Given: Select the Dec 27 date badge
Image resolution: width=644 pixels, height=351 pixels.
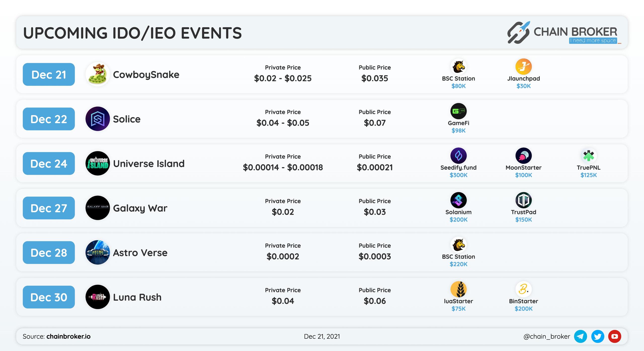Looking at the screenshot, I should pos(49,208).
